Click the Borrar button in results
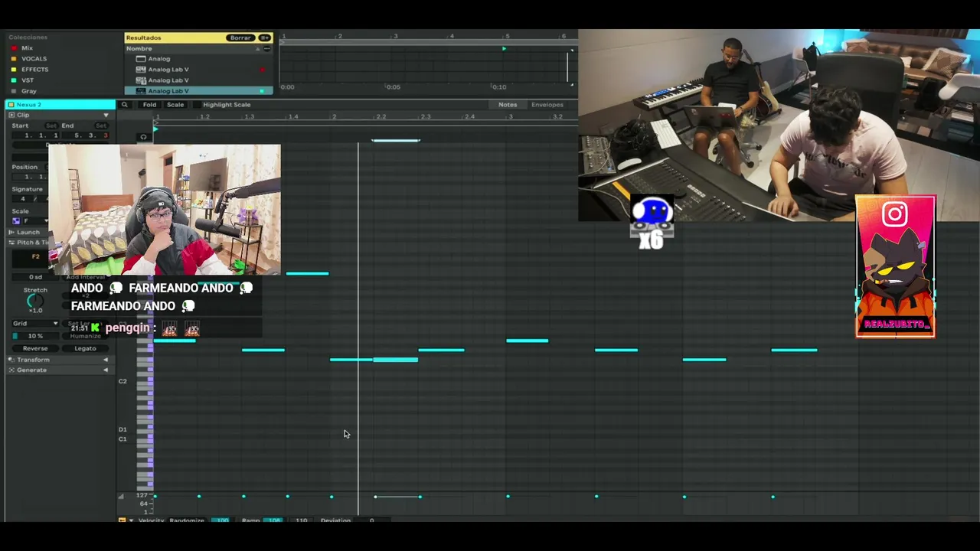Image resolution: width=980 pixels, height=551 pixels. coord(240,37)
